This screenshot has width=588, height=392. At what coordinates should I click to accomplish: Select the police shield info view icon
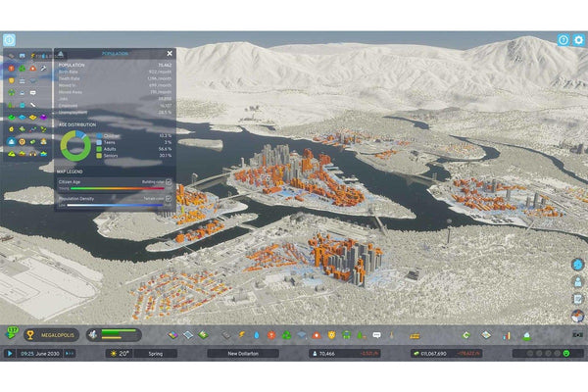coord(11,80)
